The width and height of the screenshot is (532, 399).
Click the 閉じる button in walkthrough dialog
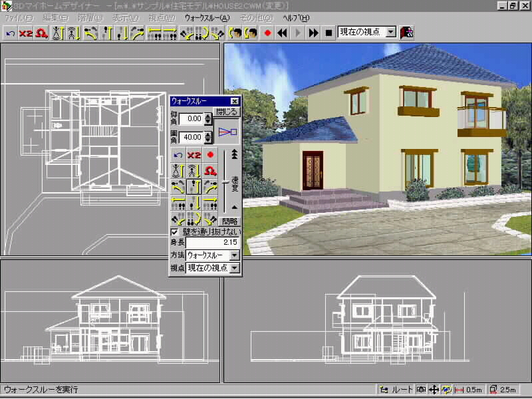[227, 112]
